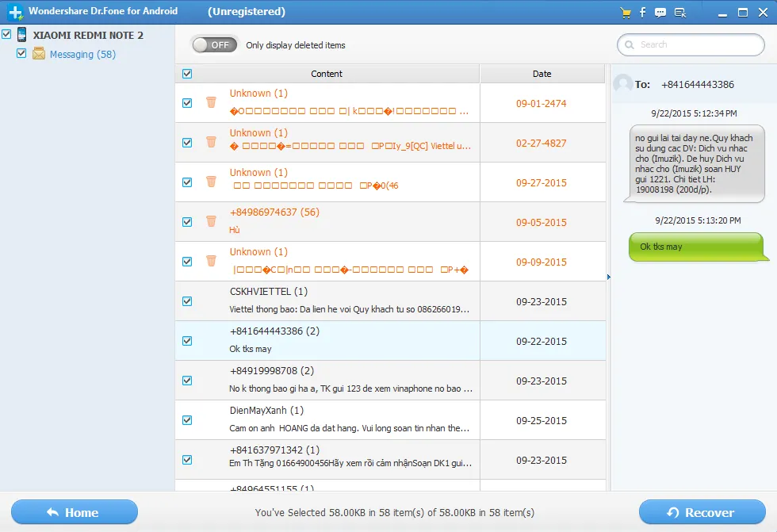Screen dimensions: 777x532
Task: Uncheck the CSKHVIETTEL message checkbox
Action: pyautogui.click(x=187, y=301)
